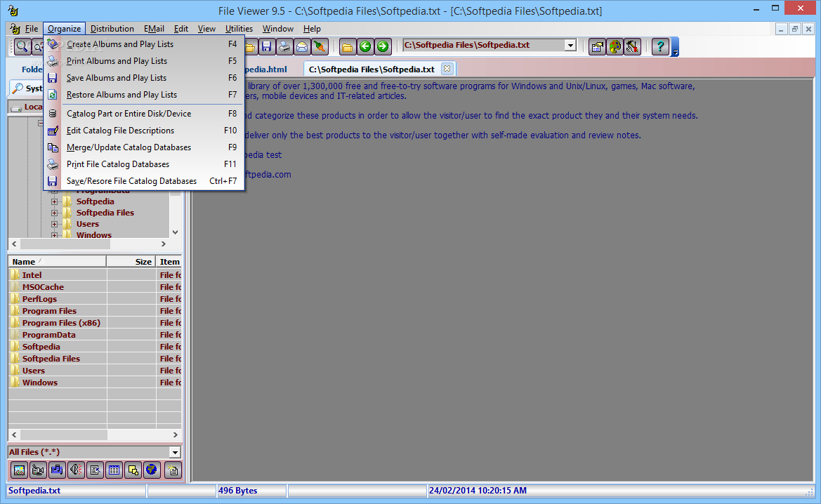
Task: Open the Help menu
Action: (x=312, y=29)
